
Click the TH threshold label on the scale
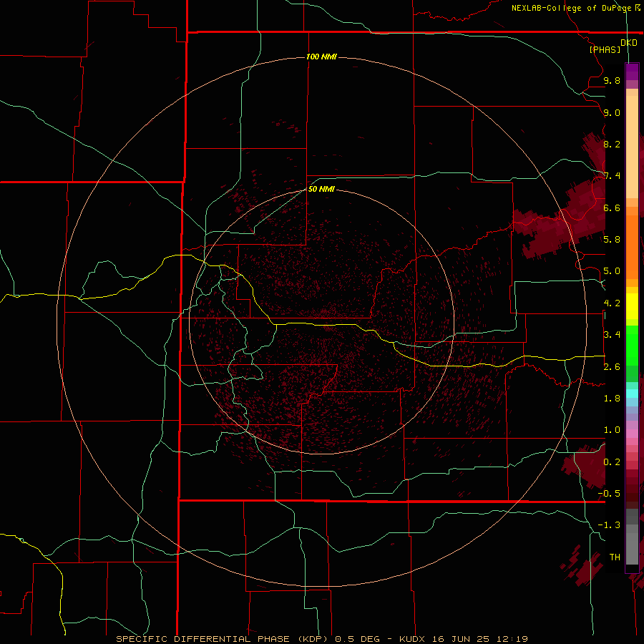615,557
